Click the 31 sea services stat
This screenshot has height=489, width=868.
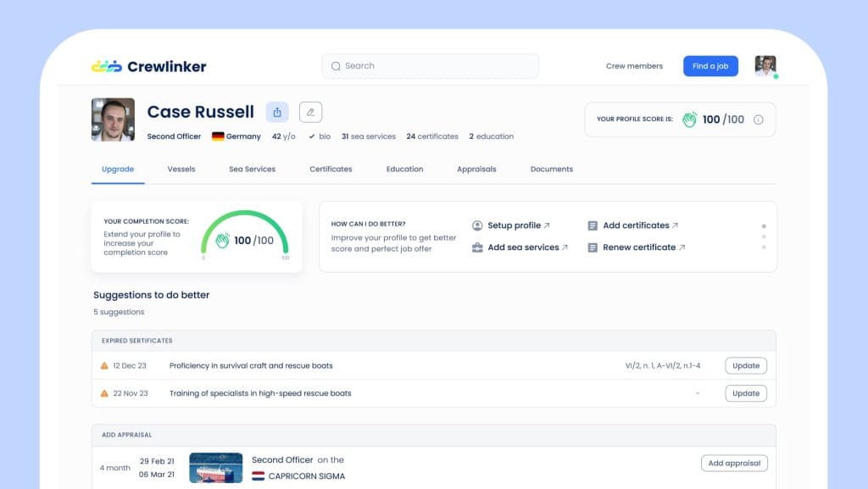(x=368, y=136)
